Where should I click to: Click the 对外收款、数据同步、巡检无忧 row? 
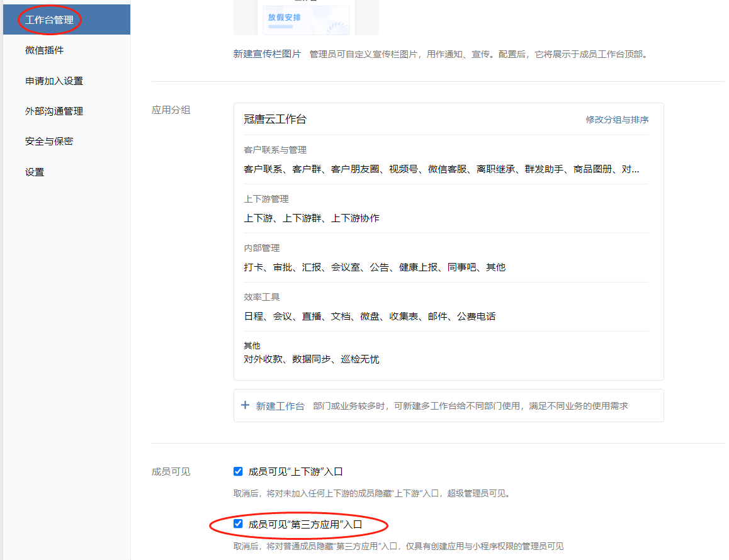click(x=312, y=359)
